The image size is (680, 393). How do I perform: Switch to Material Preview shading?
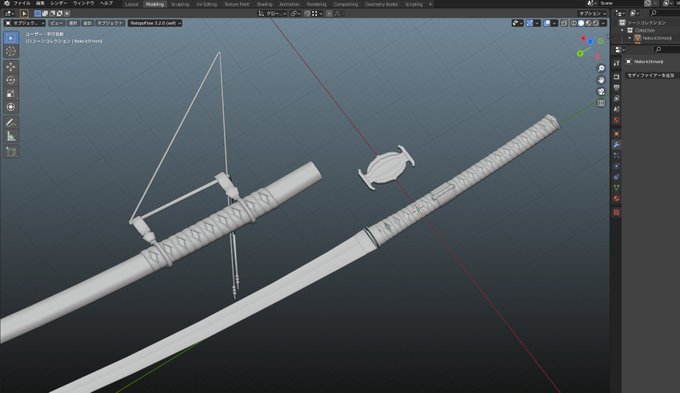tap(588, 23)
